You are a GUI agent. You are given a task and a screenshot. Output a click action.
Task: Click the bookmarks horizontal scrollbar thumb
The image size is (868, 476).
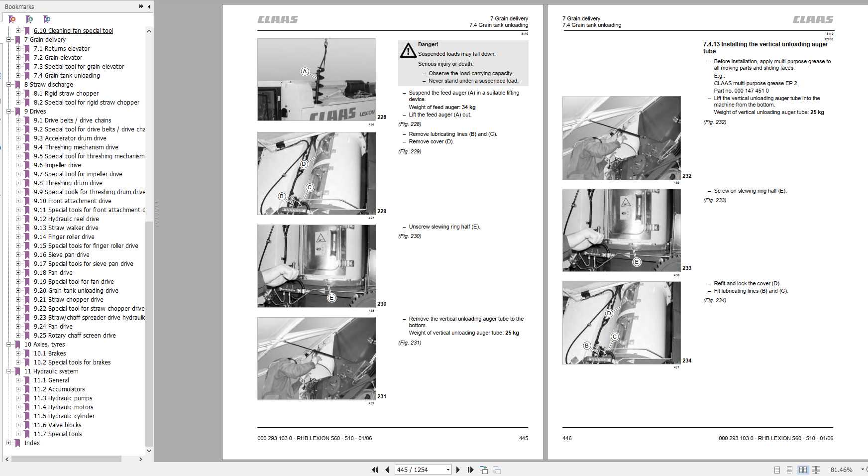click(66, 459)
